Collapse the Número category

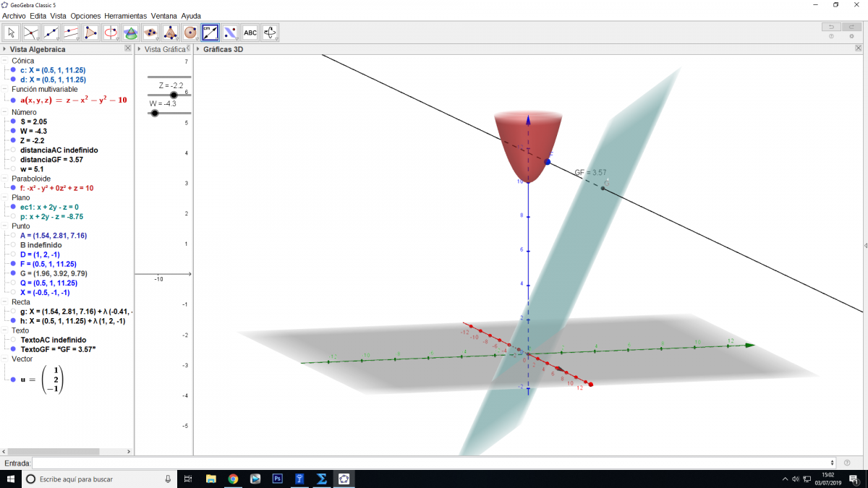5,112
